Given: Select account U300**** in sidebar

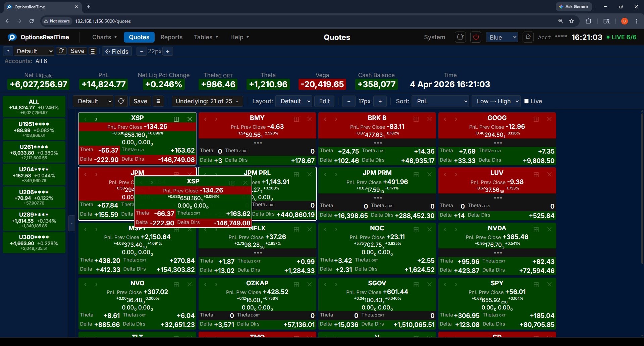Looking at the screenshot, I should point(34,242).
